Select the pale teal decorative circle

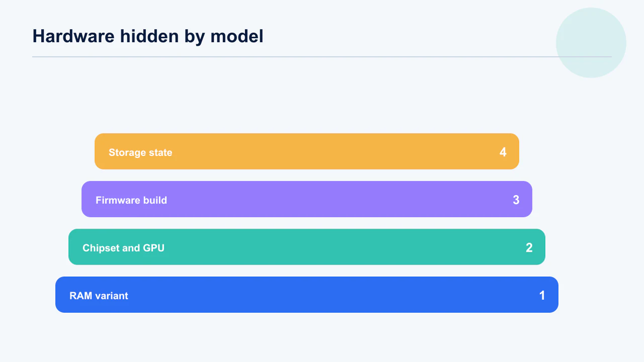591,43
